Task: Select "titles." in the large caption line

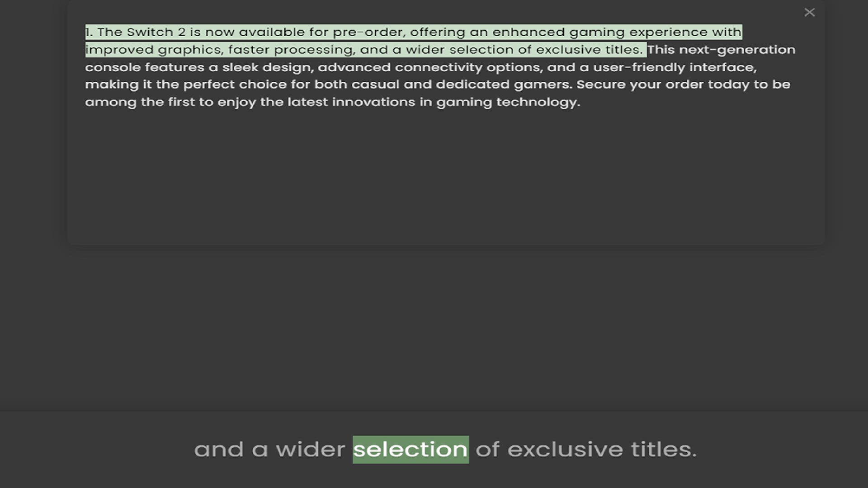Action: [x=664, y=450]
